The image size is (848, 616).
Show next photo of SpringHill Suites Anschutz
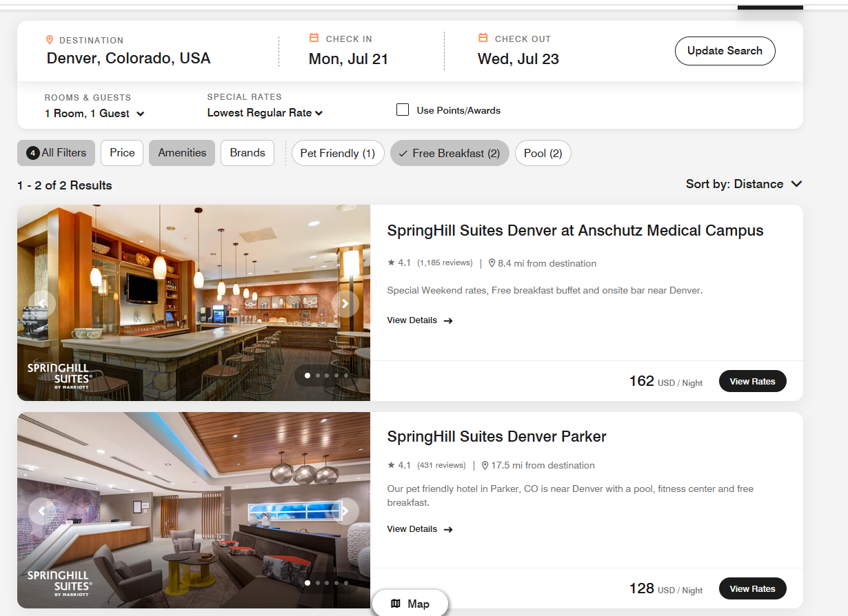345,303
